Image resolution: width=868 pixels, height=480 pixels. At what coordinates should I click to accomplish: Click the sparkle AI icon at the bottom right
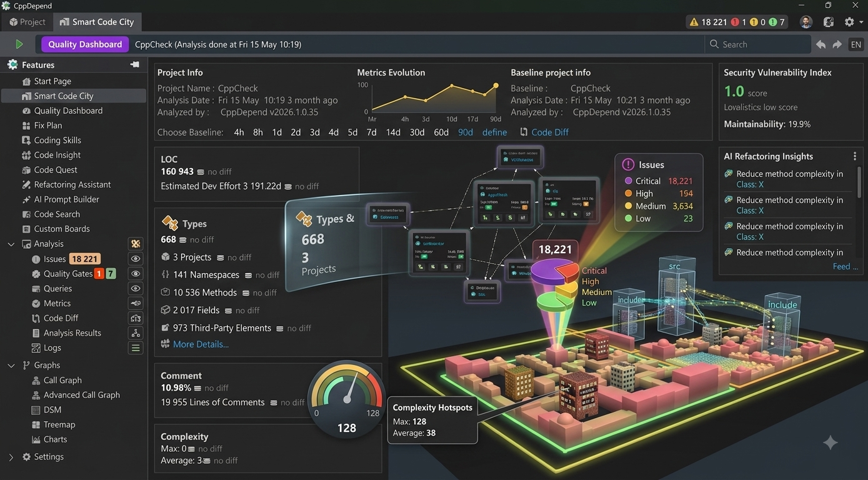pyautogui.click(x=830, y=442)
